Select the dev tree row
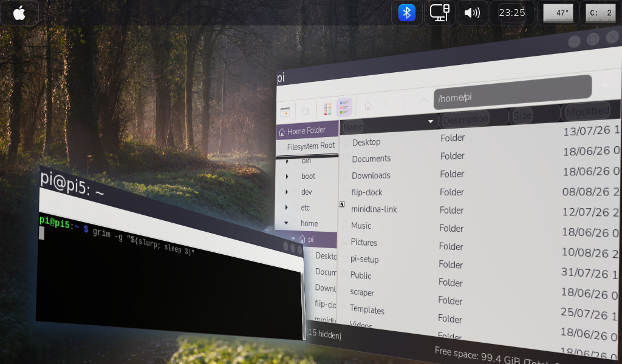This screenshot has height=364, width=622. [x=307, y=192]
